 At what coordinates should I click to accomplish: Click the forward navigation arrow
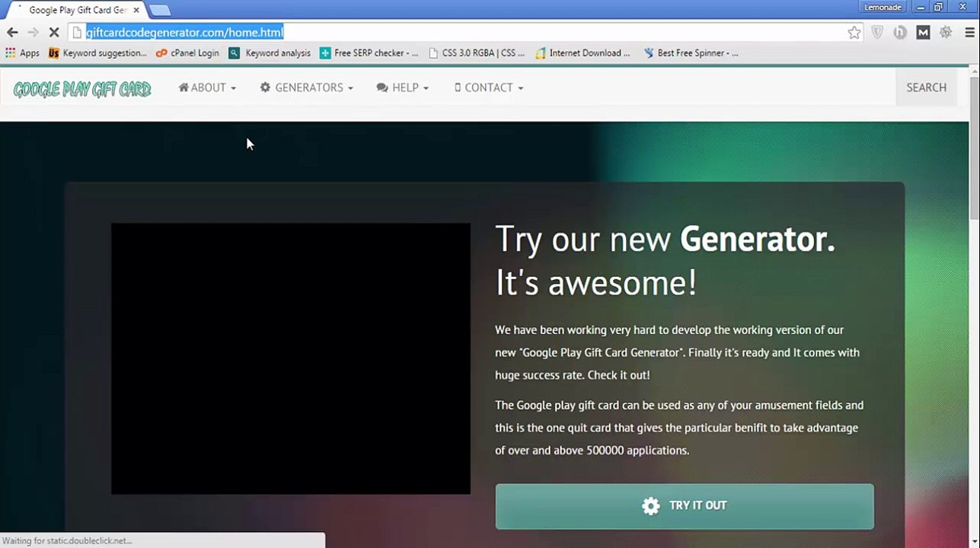pyautogui.click(x=33, y=32)
